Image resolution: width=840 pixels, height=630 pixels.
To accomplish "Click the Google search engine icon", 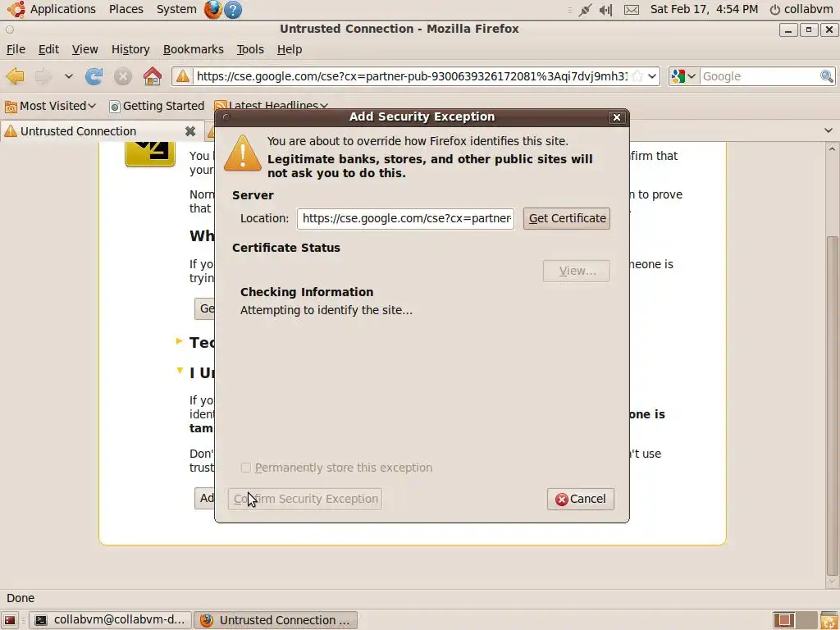I will tap(678, 76).
